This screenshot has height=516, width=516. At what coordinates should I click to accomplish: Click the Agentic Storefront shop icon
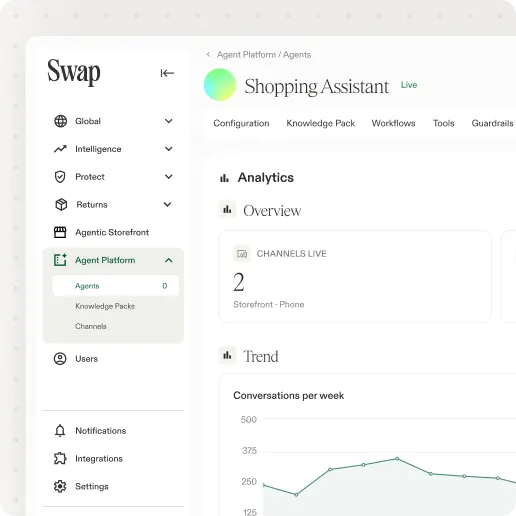tap(60, 232)
